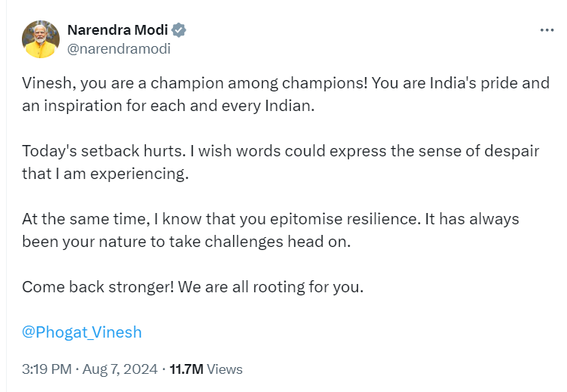567x392 pixels.
Task: Click the Views label
Action: click(x=224, y=369)
